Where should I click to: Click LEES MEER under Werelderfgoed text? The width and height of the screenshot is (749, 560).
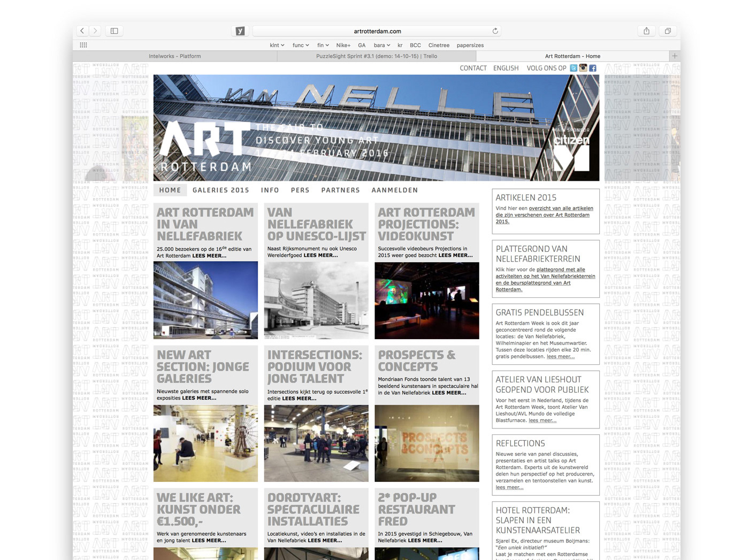click(321, 255)
